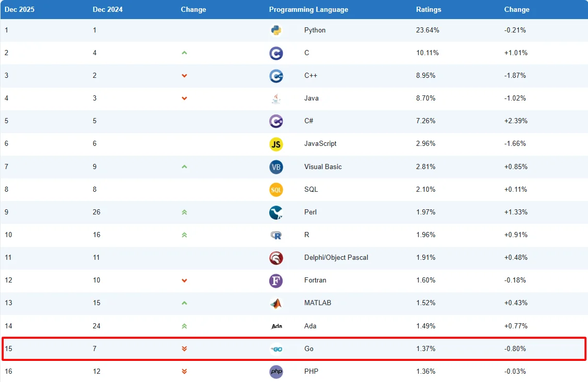Click the Dec 2024 column header

tap(108, 9)
